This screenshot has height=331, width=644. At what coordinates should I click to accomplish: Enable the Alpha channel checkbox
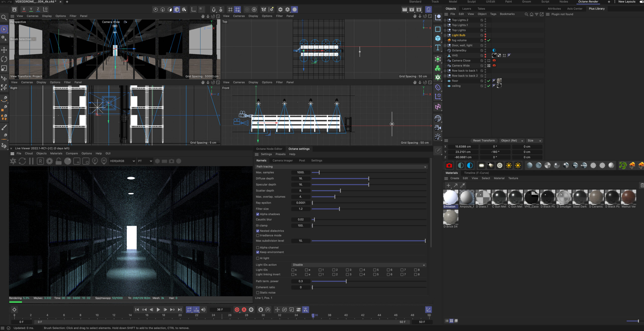tap(258, 248)
